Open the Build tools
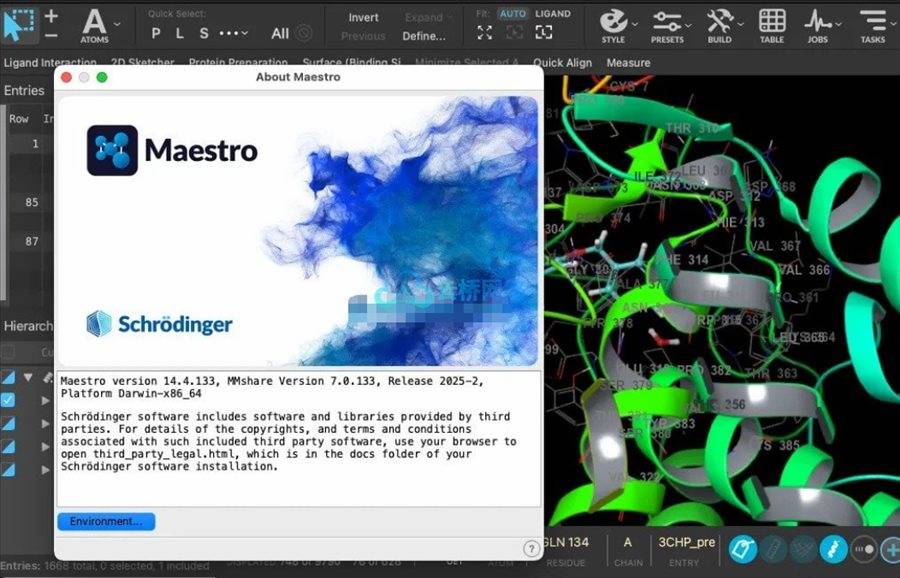 (x=720, y=26)
